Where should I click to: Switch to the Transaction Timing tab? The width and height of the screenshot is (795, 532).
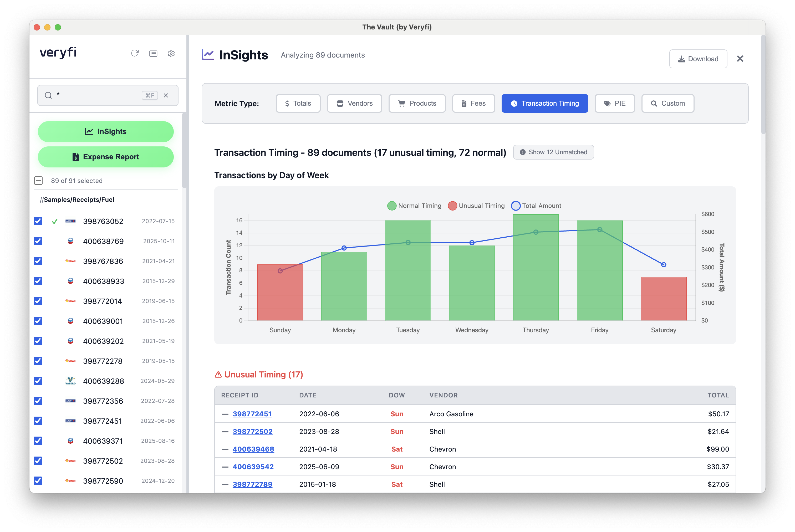coord(544,104)
